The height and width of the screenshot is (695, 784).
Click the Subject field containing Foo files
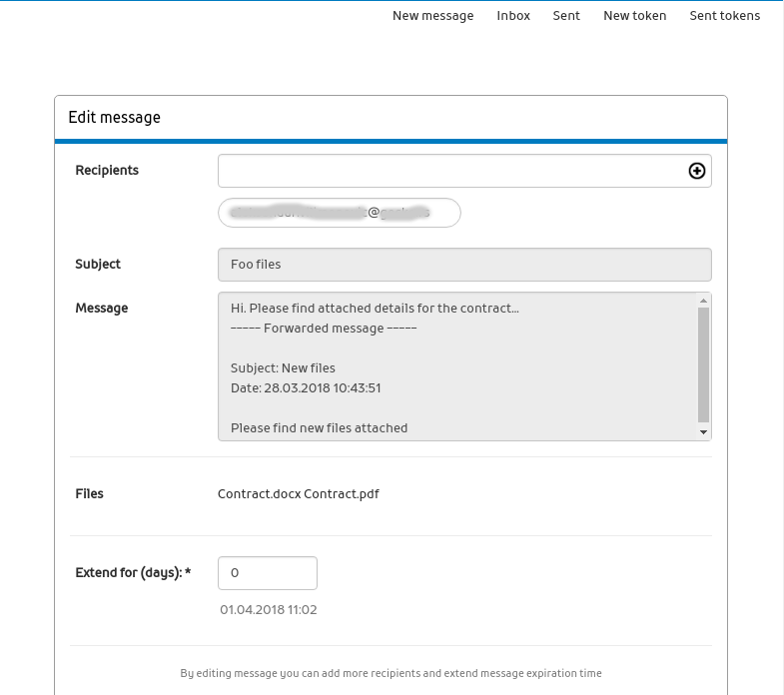click(x=464, y=265)
